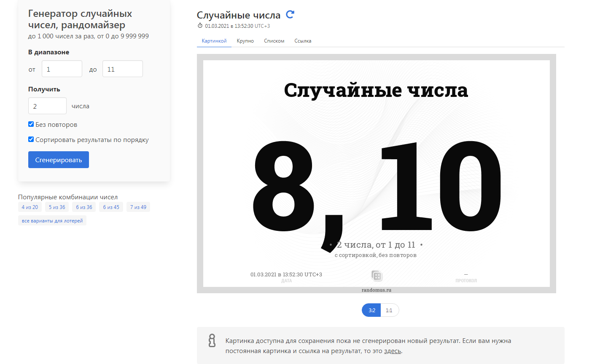600x364 pixels.
Task: Select the "Картинкой" tab
Action: pyautogui.click(x=214, y=40)
